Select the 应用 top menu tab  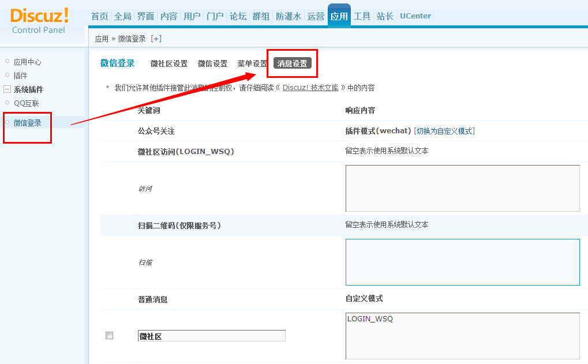(339, 16)
